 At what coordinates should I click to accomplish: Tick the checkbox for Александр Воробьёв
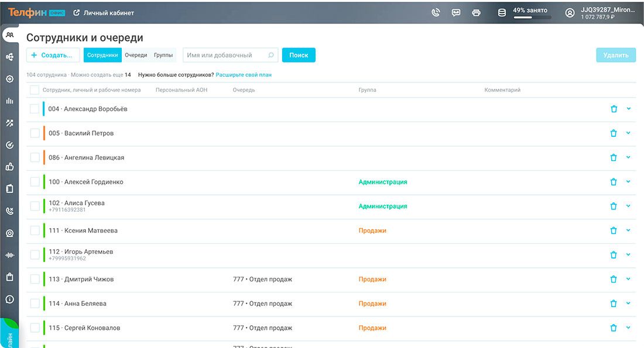click(x=35, y=109)
